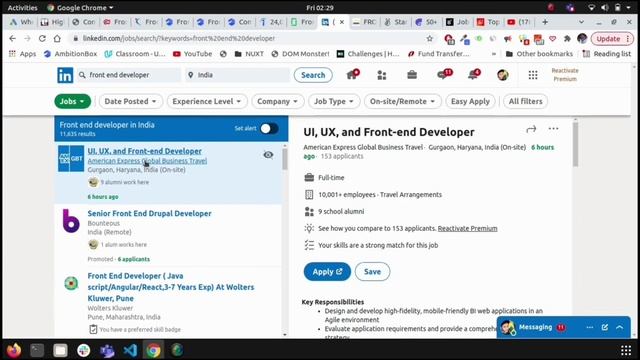The height and width of the screenshot is (360, 640).
Task: Open AmbitionBox bookmark
Action: (x=71, y=54)
